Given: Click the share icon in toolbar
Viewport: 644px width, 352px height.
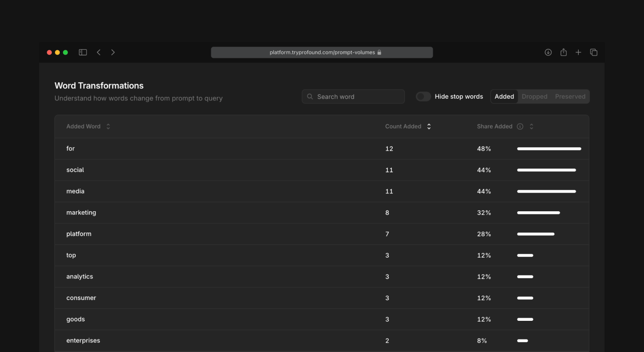Looking at the screenshot, I should 564,52.
